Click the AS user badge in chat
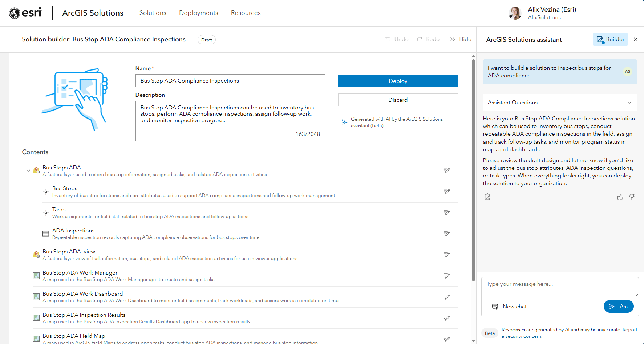This screenshot has width=644, height=344. (628, 71)
